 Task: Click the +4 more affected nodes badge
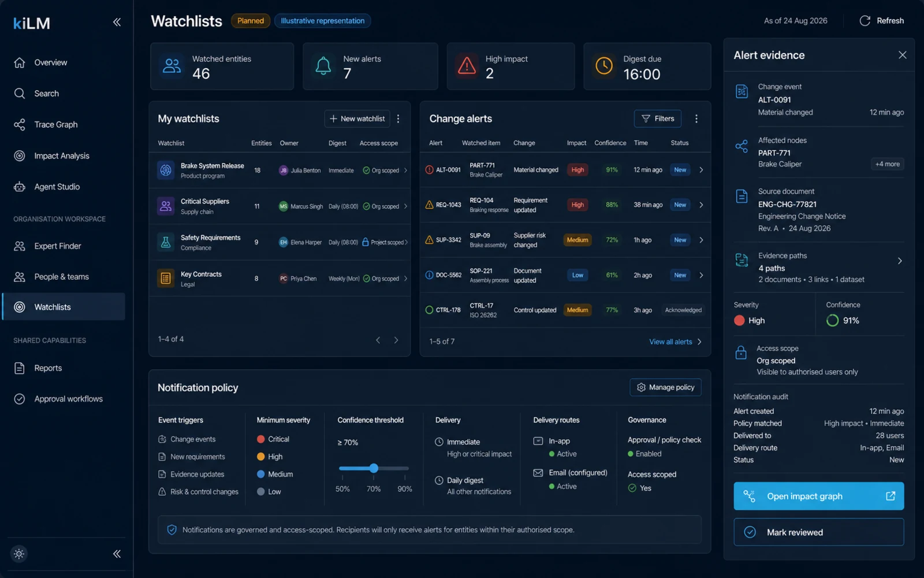(887, 164)
